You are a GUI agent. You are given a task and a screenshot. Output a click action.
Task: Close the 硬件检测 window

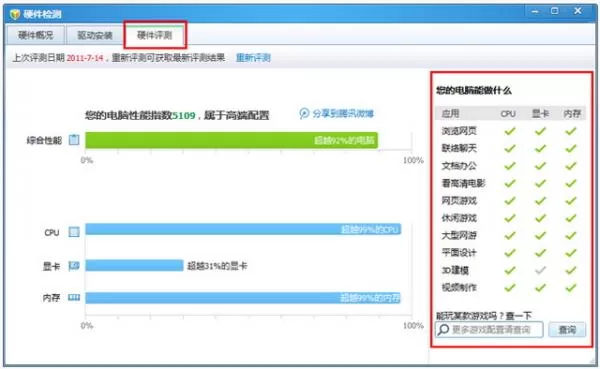click(578, 11)
